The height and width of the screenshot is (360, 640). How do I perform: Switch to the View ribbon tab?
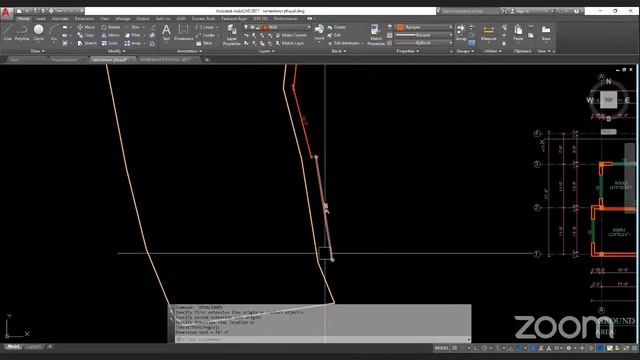105,19
